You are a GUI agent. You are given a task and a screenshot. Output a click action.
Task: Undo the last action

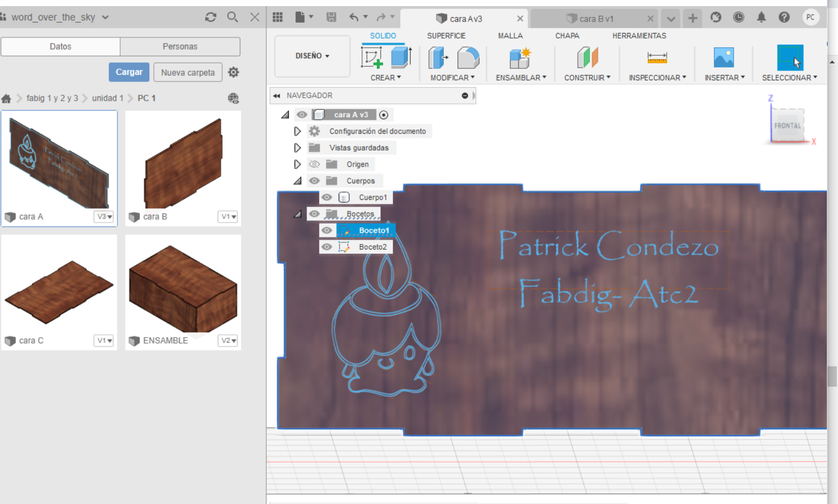pos(354,17)
